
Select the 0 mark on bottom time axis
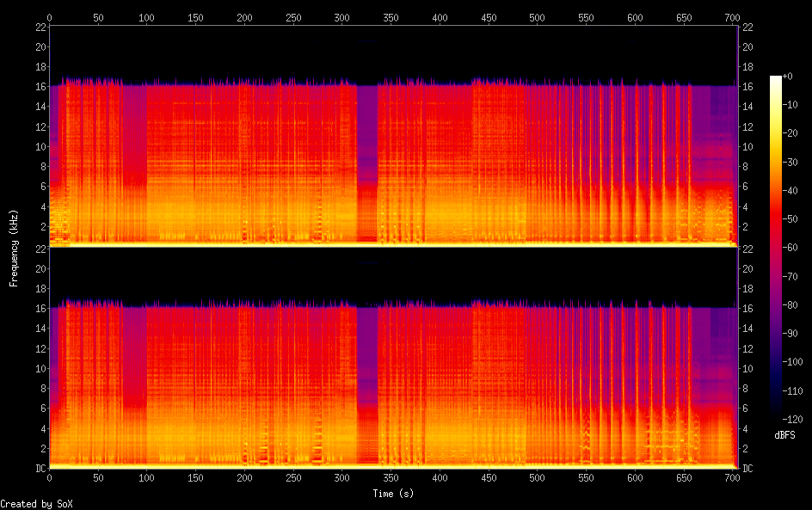pyautogui.click(x=50, y=477)
